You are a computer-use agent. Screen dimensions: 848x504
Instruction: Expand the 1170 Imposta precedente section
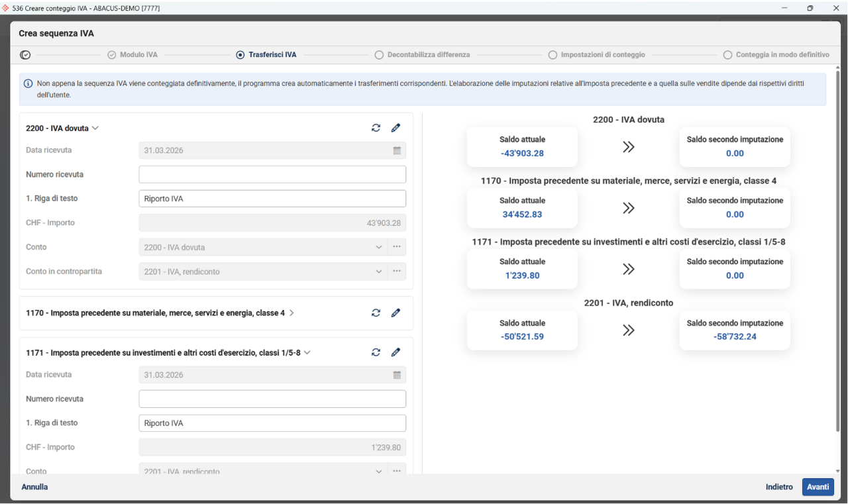coord(292,313)
